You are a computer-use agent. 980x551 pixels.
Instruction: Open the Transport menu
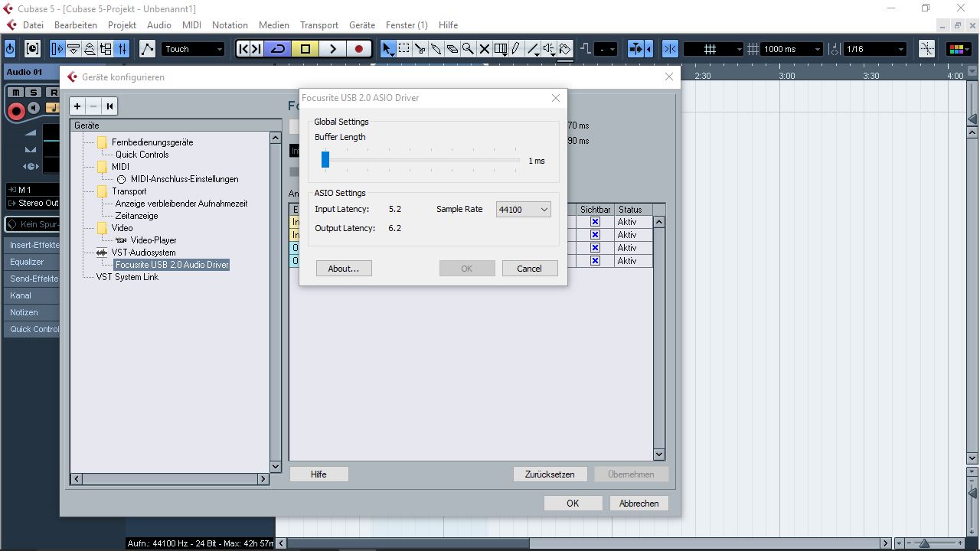[x=319, y=24]
